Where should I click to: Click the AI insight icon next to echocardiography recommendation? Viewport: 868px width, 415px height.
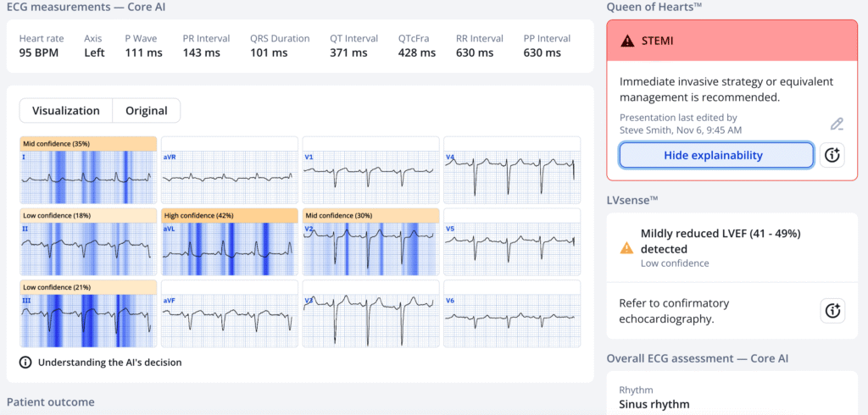(832, 311)
